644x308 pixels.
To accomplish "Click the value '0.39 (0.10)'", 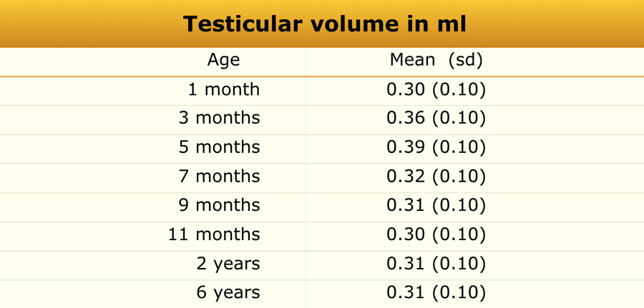I will click(x=436, y=147).
